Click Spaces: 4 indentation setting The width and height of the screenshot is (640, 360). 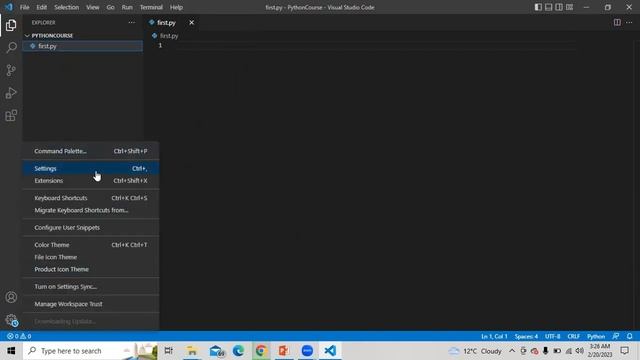(x=526, y=336)
